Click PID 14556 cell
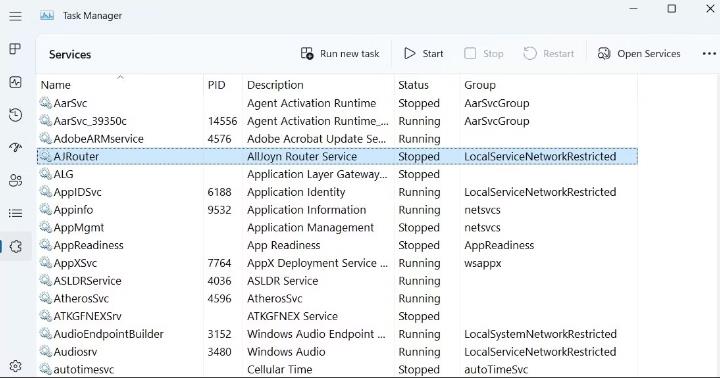The image size is (720, 379). [222, 121]
